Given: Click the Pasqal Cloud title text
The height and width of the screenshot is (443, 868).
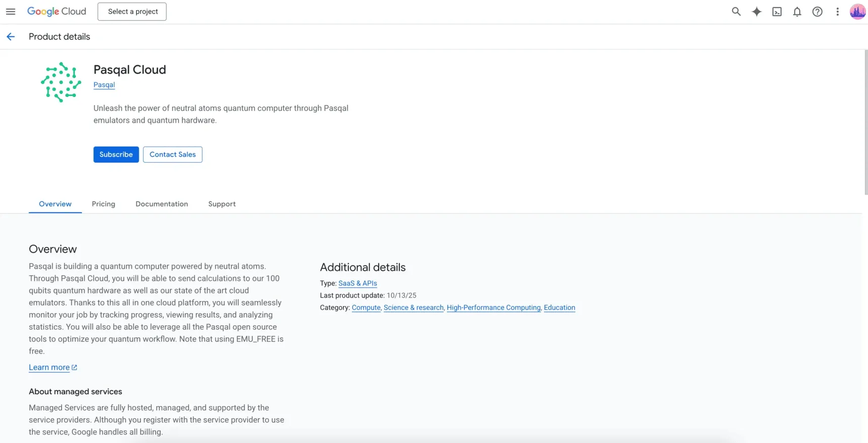Looking at the screenshot, I should point(130,70).
